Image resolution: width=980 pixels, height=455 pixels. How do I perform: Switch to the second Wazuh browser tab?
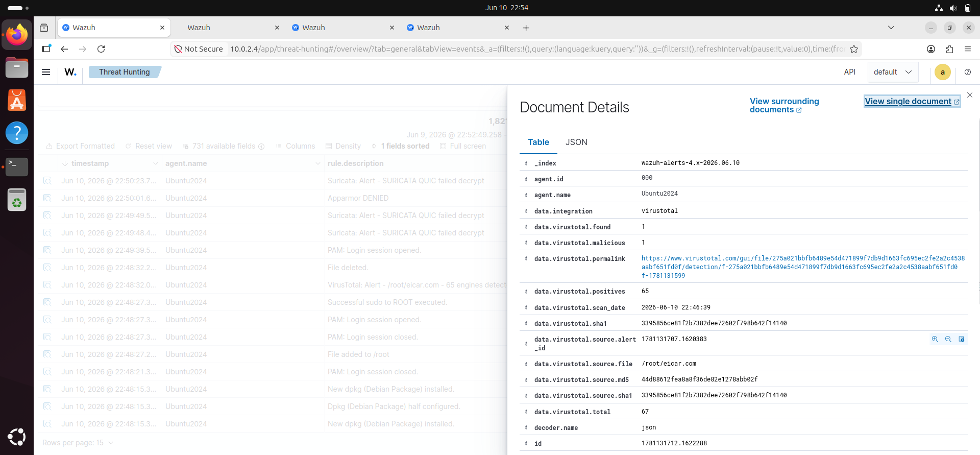(228, 28)
